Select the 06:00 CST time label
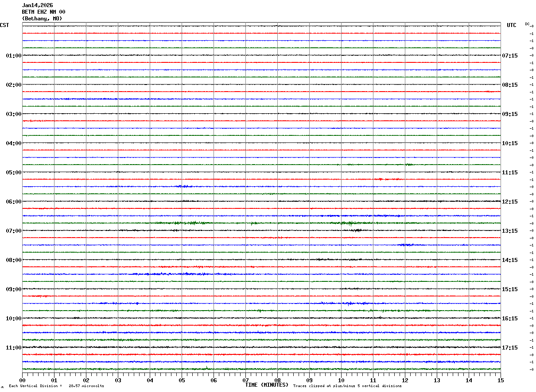 [x=14, y=202]
